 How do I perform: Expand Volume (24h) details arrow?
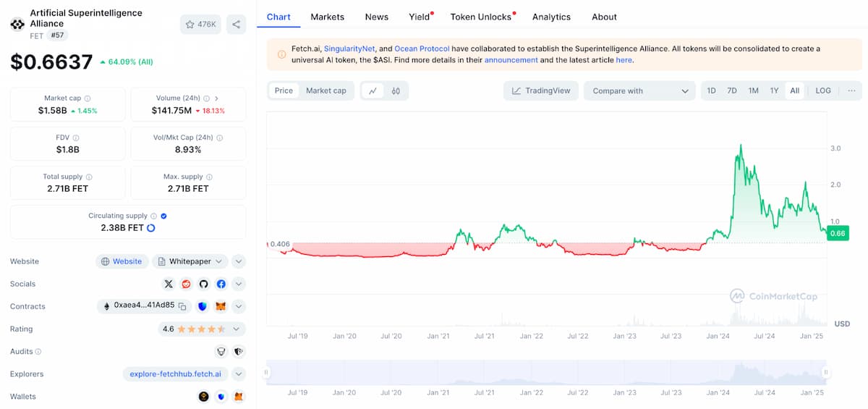[x=216, y=98]
